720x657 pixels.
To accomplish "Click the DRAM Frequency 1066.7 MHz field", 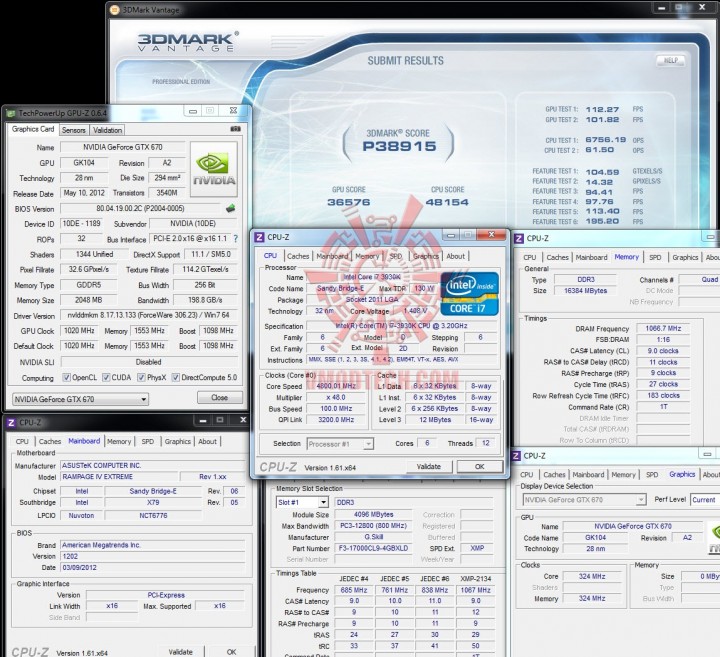I will coord(663,328).
